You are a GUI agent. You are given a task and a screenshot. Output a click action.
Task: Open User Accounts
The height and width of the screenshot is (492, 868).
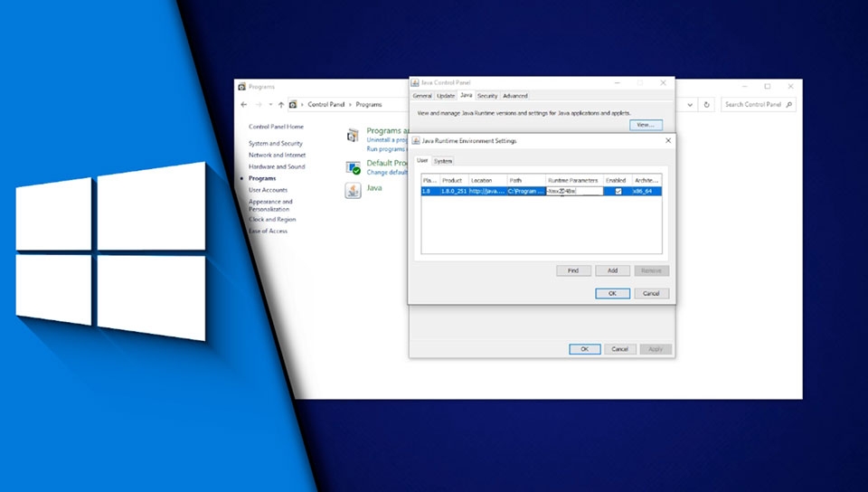click(x=268, y=190)
